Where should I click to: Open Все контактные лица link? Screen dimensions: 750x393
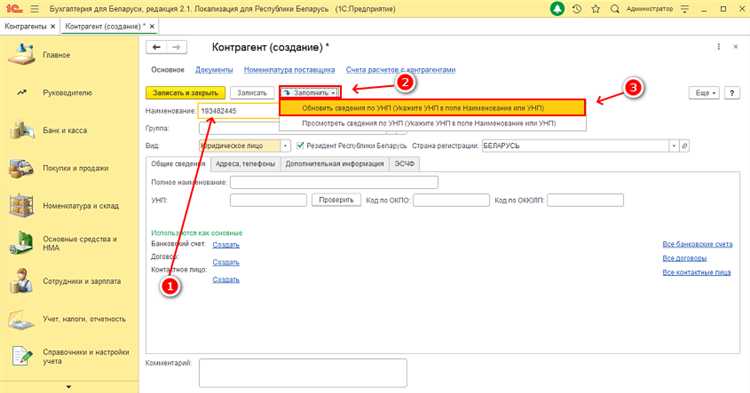pos(696,272)
